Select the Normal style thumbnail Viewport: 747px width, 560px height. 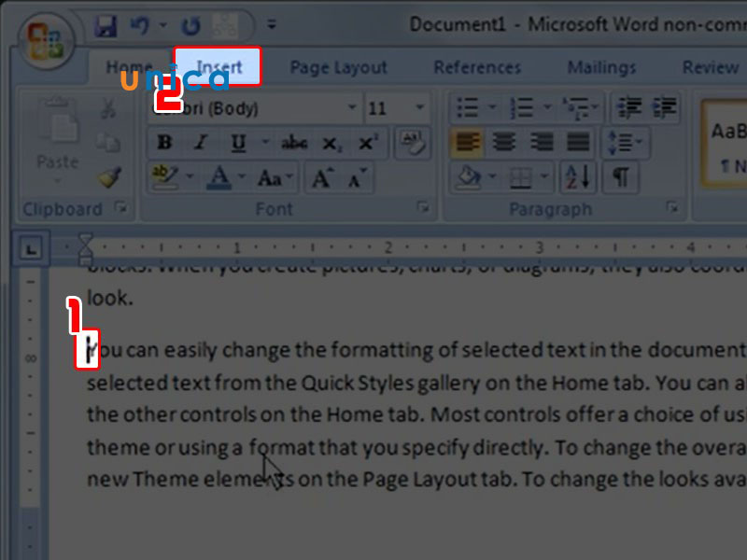726,143
